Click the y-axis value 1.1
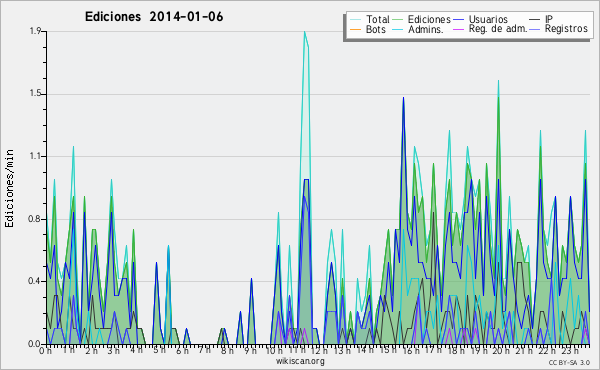 pyautogui.click(x=35, y=156)
